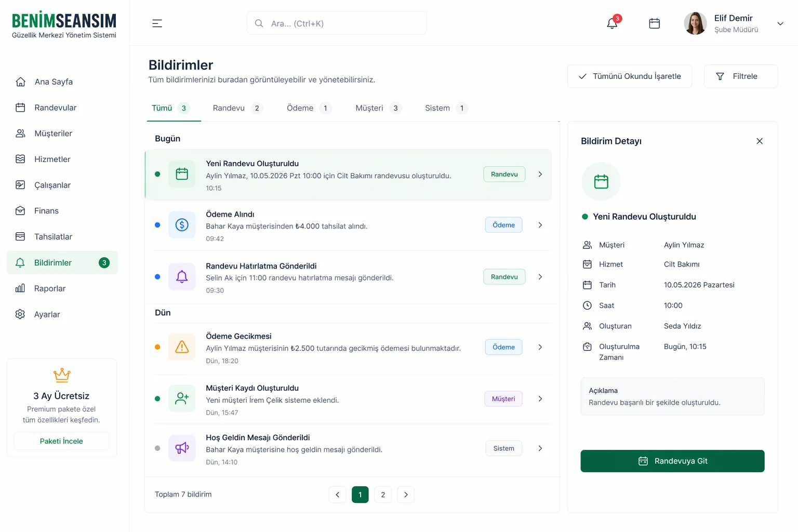Click bell icon of Randevu Hatırlatma Gönderildi
Image resolution: width=798 pixels, height=532 pixels.
pyautogui.click(x=182, y=277)
